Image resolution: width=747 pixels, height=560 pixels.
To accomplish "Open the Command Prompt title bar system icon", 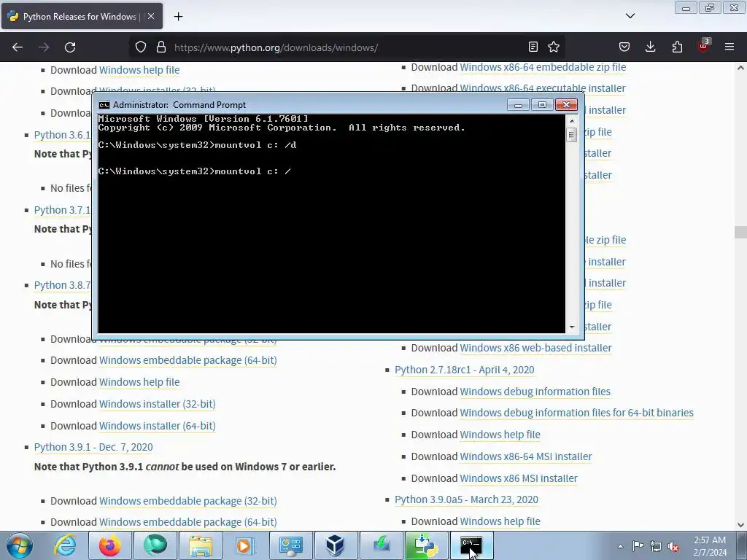I will [x=104, y=105].
